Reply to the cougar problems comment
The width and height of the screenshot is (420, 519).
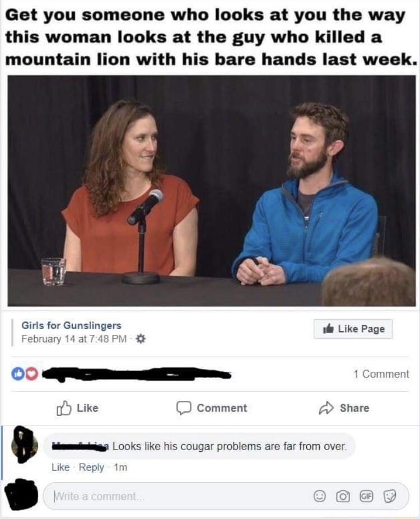pos(91,467)
